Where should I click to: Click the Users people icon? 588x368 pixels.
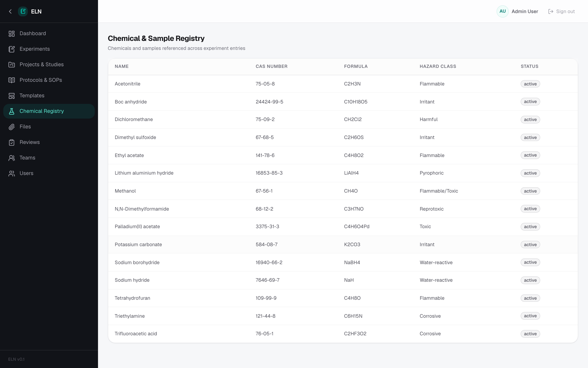pos(12,174)
